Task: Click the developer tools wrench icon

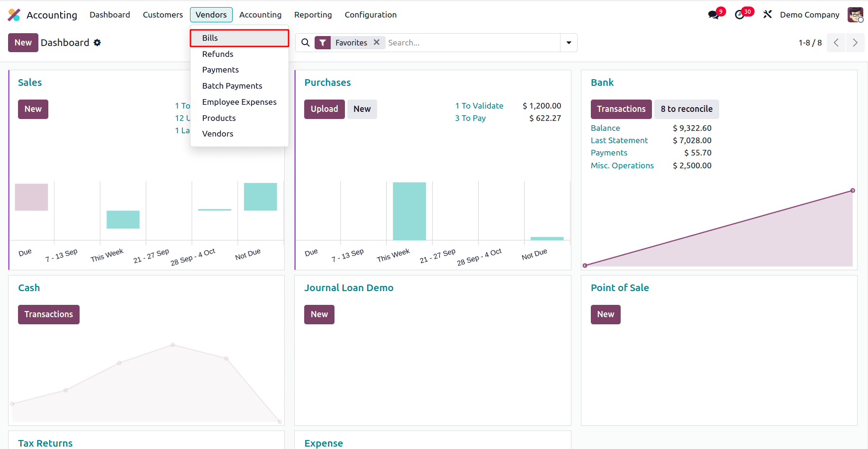Action: point(768,14)
